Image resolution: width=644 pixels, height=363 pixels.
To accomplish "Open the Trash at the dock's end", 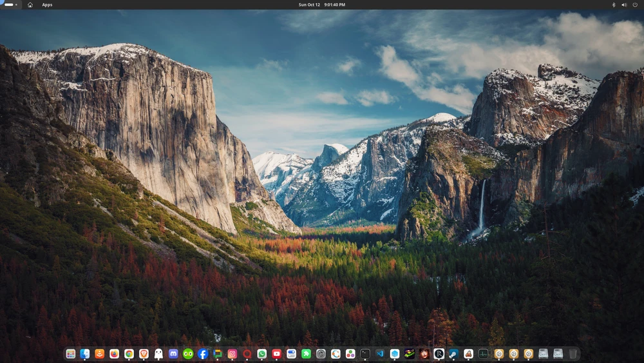I will [x=573, y=354].
